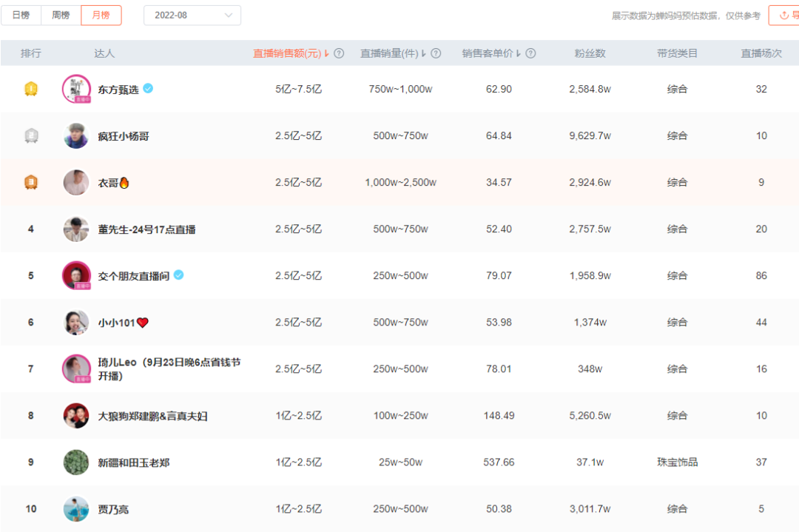Screen dimensions: 799x532
Task: Click the heart emoji next to 小小101
Action: (143, 323)
